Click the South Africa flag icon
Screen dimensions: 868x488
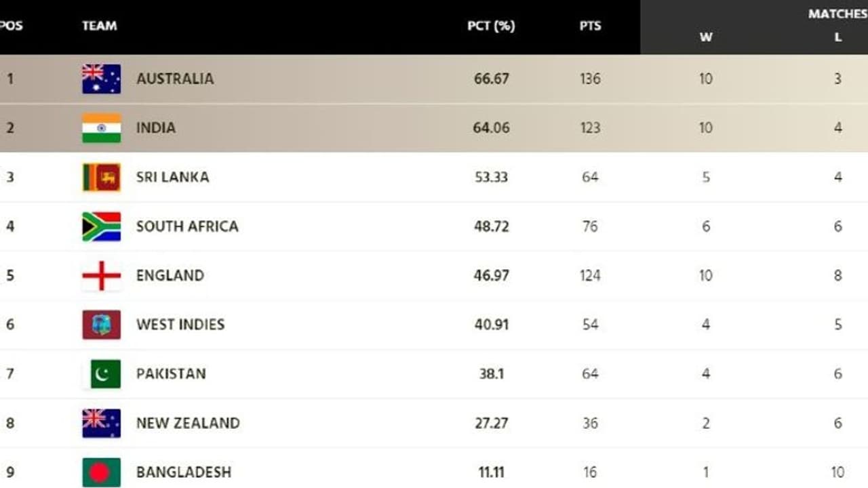(102, 226)
